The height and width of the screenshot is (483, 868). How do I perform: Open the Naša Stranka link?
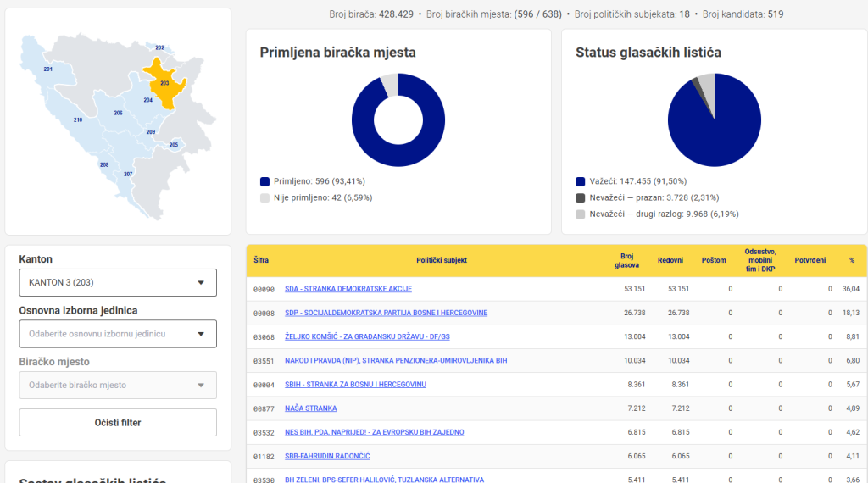pos(310,408)
